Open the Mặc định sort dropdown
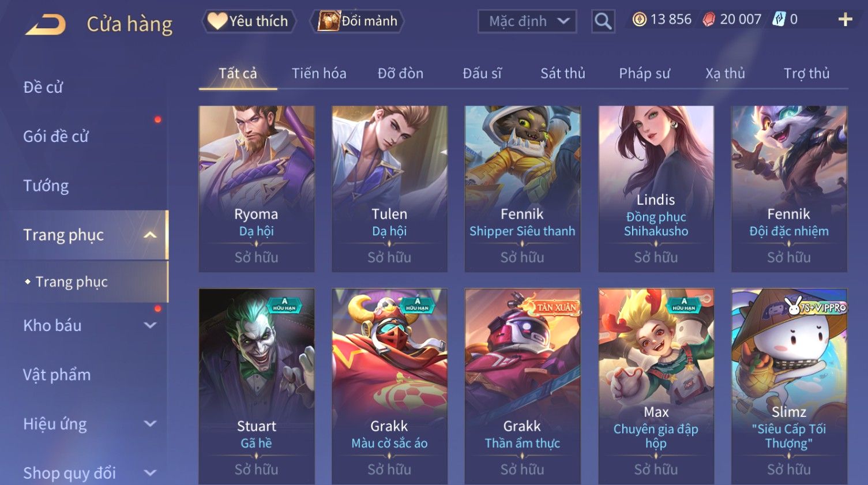Viewport: 868px width, 485px height. click(527, 21)
